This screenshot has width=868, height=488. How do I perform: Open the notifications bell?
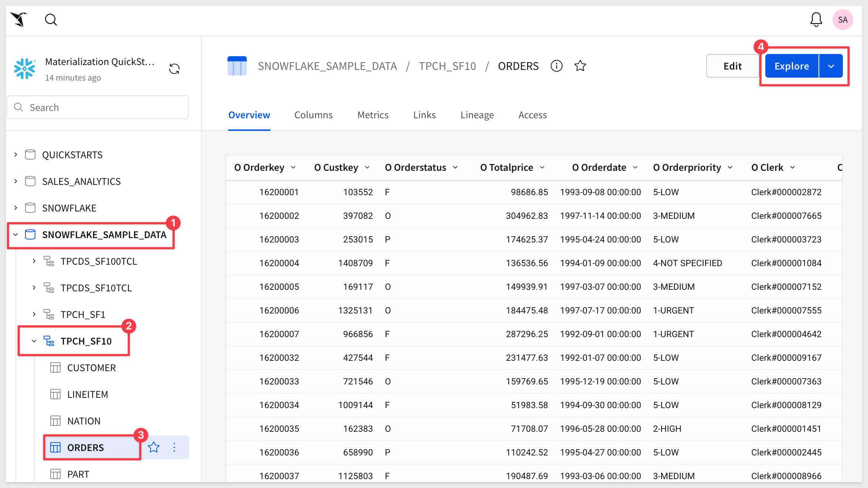pyautogui.click(x=816, y=20)
